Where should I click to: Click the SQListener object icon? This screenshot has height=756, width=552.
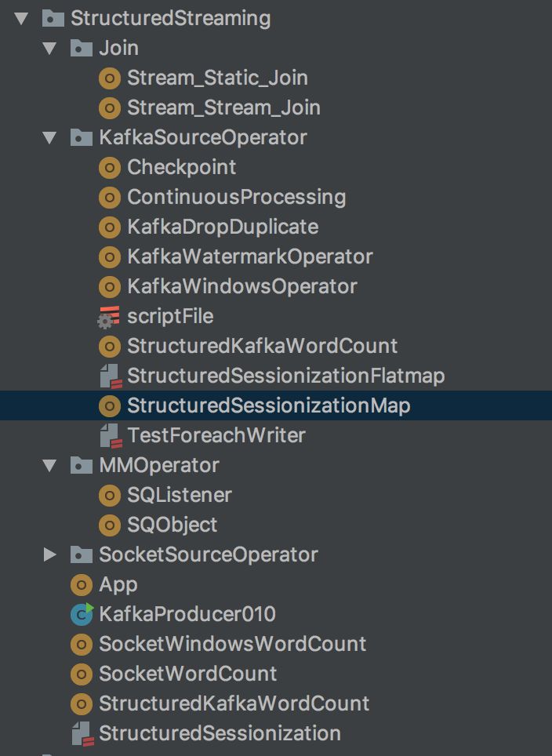point(109,495)
